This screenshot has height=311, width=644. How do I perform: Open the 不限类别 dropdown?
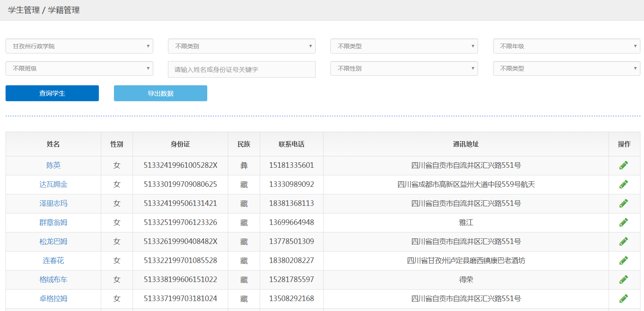(242, 46)
